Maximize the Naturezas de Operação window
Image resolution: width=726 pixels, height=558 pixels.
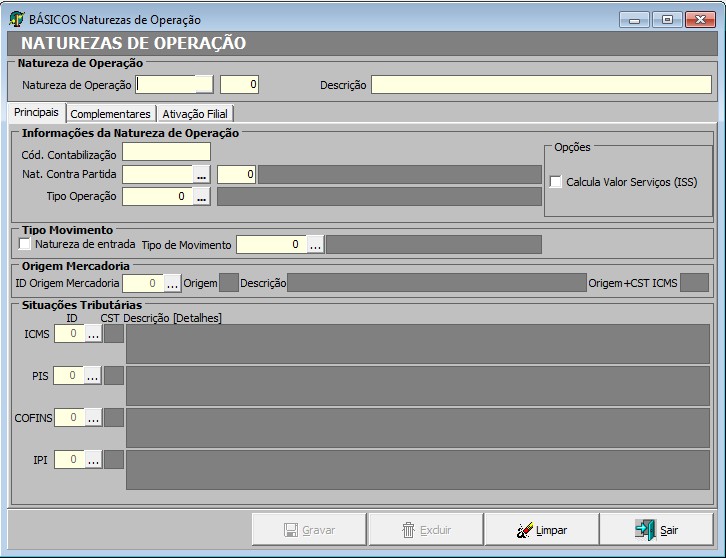coord(667,19)
